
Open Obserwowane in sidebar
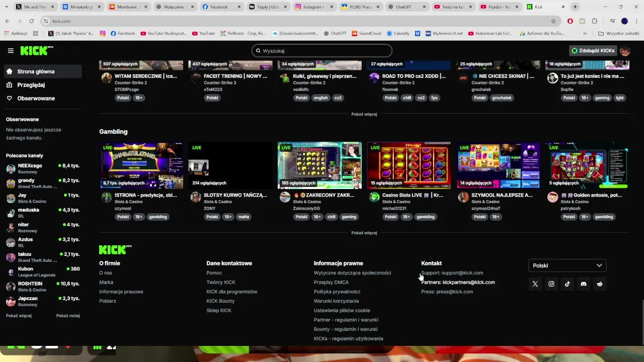[x=43, y=98]
